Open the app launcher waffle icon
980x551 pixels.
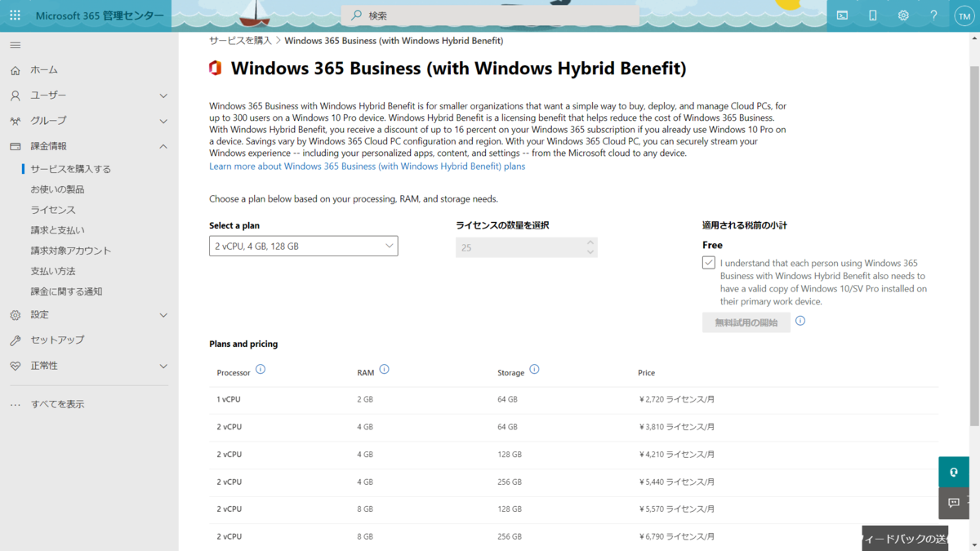[x=15, y=16]
